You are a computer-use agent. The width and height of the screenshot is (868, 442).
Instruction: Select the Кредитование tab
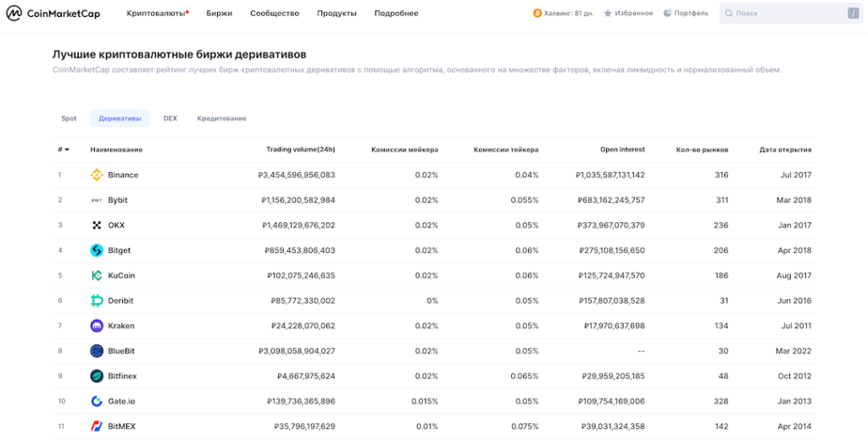coord(221,119)
